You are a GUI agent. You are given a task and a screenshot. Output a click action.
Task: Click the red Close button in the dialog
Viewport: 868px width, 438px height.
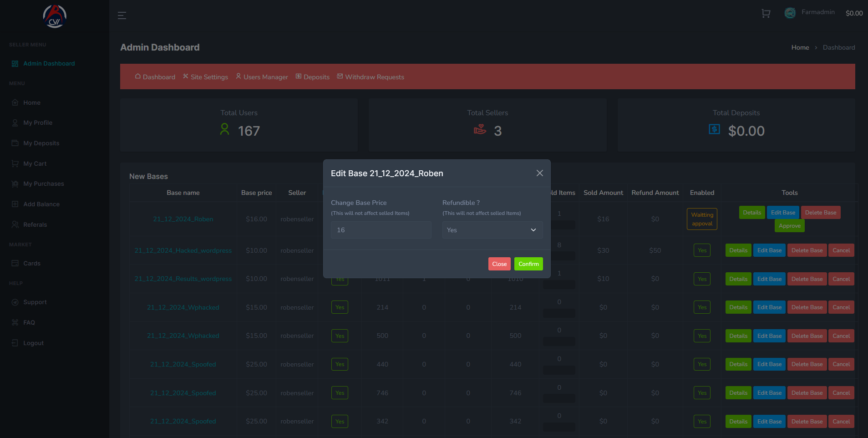click(x=499, y=264)
